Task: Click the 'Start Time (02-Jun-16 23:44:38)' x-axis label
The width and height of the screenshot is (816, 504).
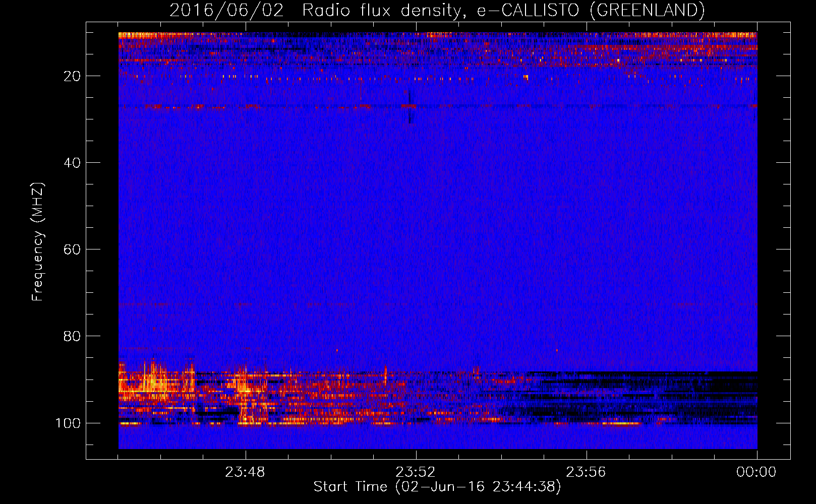Action: pyautogui.click(x=437, y=487)
